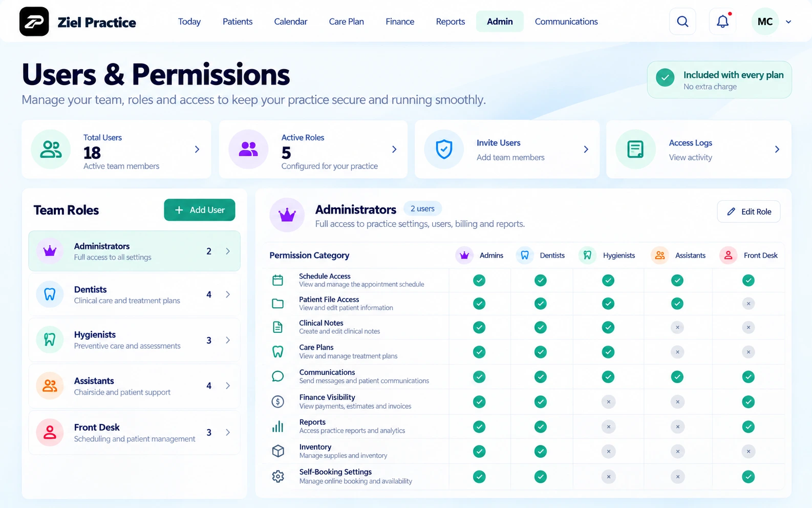Viewport: 812px width, 508px height.
Task: Click the Patient File Access folder icon
Action: click(277, 304)
